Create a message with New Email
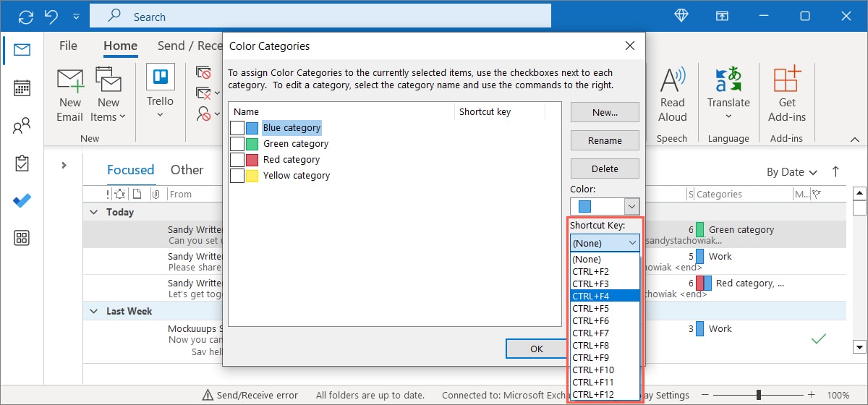The width and height of the screenshot is (868, 405). click(70, 95)
